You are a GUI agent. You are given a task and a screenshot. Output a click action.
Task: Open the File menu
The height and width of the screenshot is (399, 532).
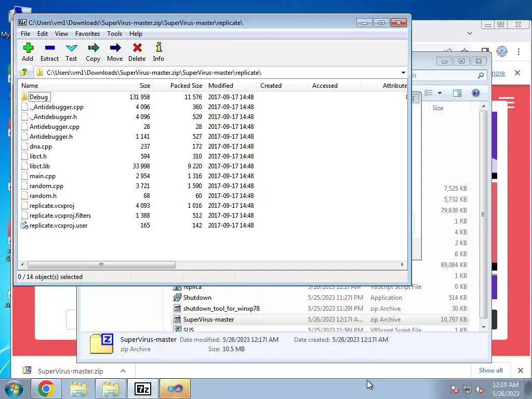[25, 34]
